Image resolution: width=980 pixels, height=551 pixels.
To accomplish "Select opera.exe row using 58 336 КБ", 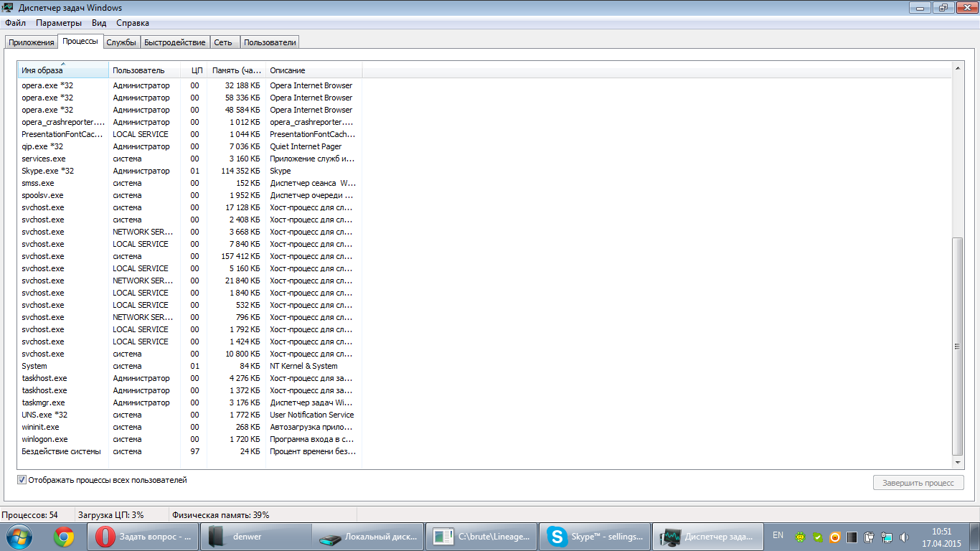I will click(x=190, y=98).
